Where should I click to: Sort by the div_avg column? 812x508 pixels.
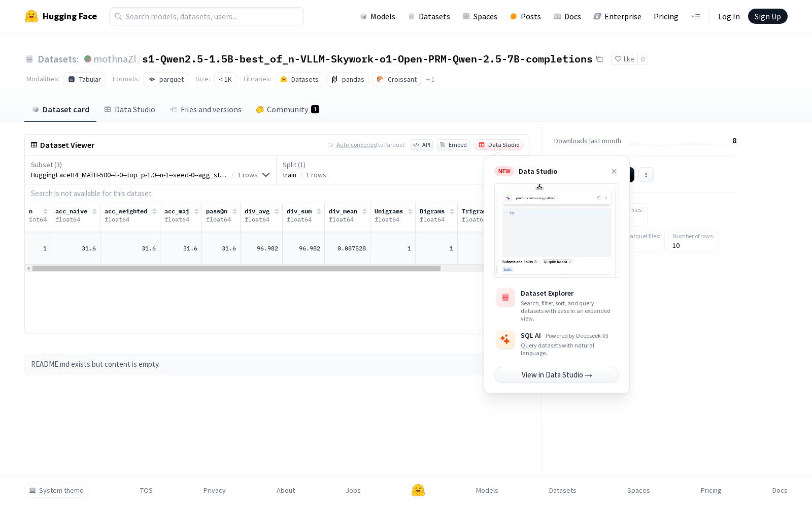click(x=277, y=211)
